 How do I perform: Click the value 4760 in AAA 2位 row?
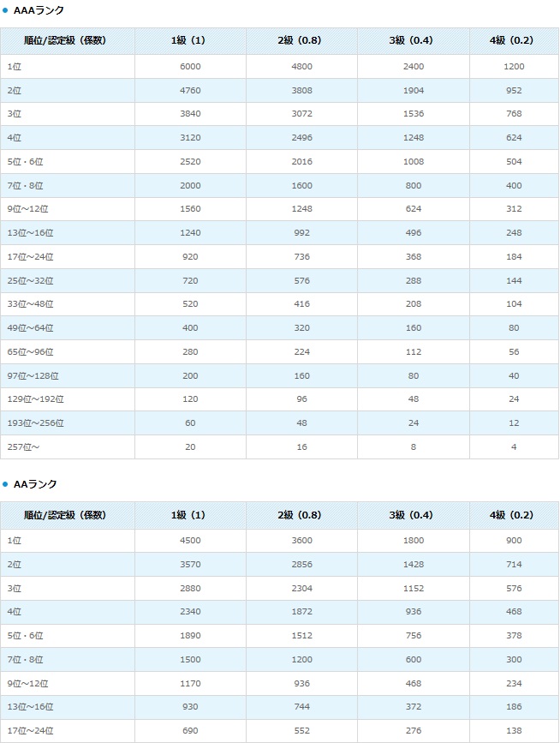(x=190, y=91)
